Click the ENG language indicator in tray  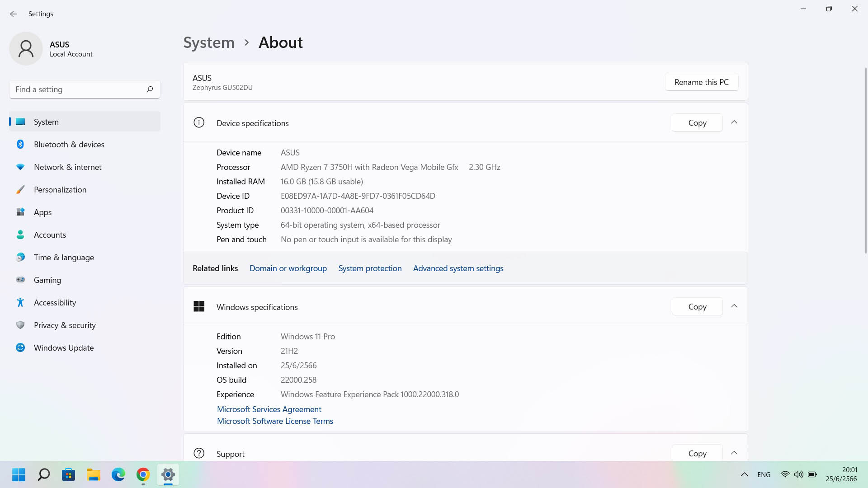click(x=764, y=474)
